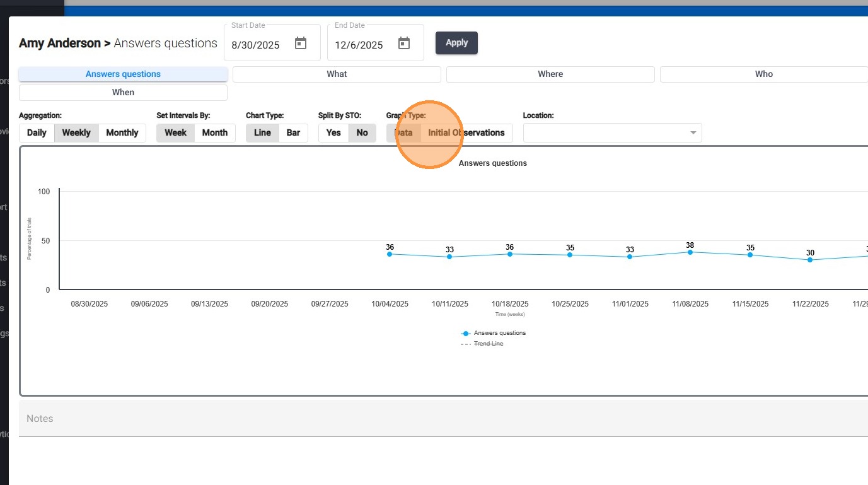Open the End Date calendar picker
Image resolution: width=868 pixels, height=485 pixels.
point(404,44)
